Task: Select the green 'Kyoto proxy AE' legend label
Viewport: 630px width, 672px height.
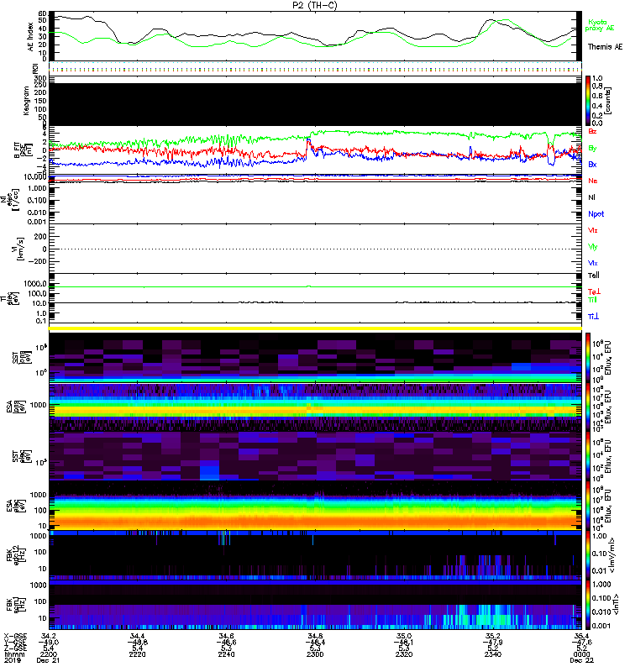Action: [x=599, y=25]
